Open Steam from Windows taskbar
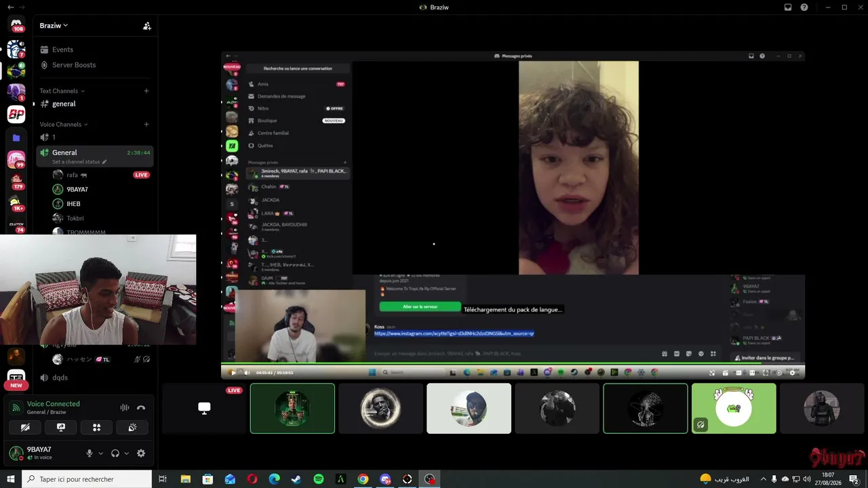The width and height of the screenshot is (868, 488). (x=296, y=479)
